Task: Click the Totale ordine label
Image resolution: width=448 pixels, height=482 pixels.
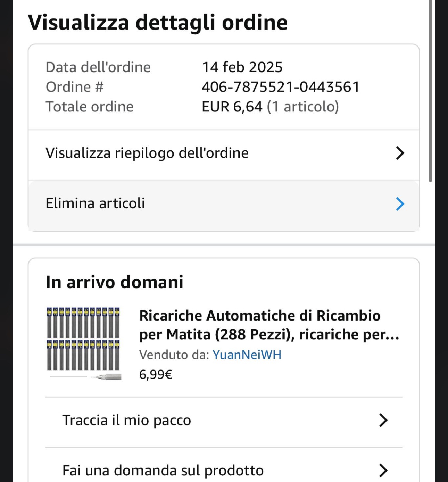Action: coord(90,107)
